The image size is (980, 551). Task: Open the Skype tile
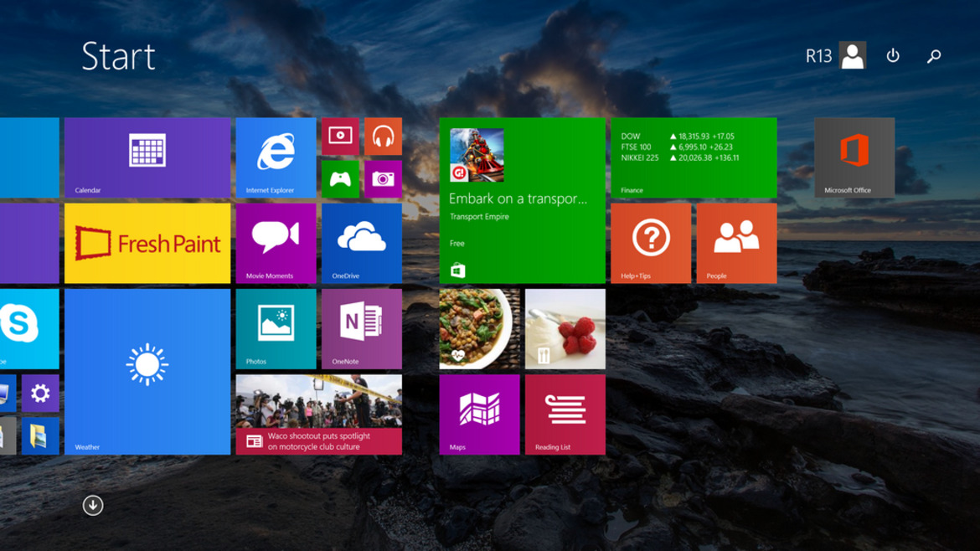[29, 328]
